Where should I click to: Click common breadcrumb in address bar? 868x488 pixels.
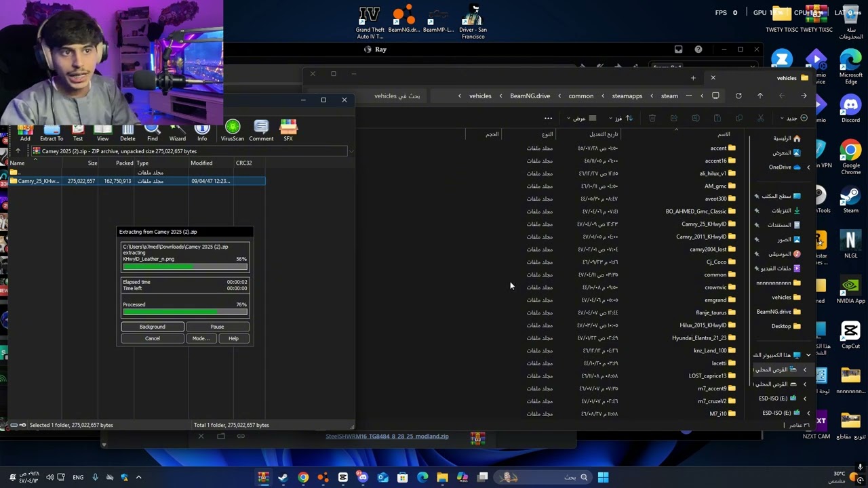point(580,96)
